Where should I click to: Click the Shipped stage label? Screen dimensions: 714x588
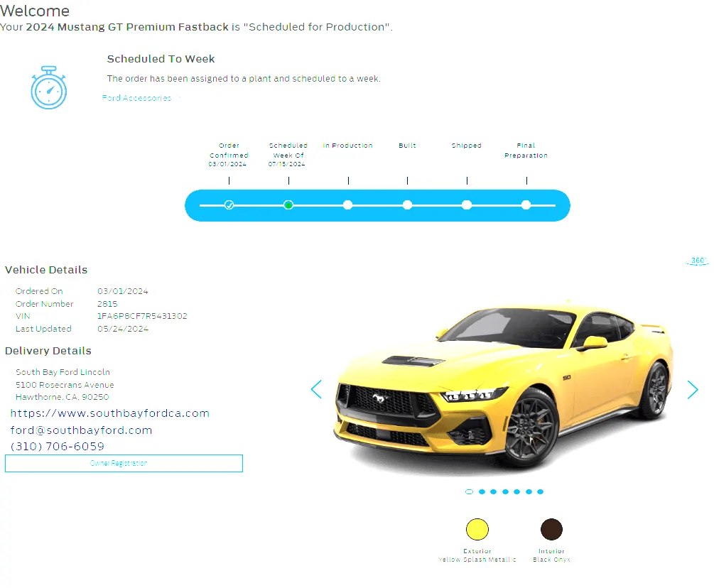coord(466,146)
